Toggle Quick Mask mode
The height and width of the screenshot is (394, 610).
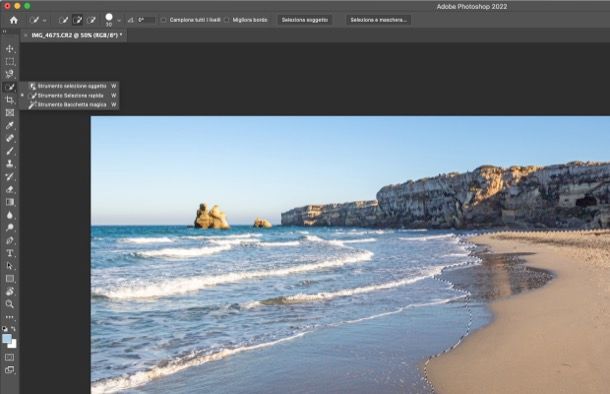click(10, 357)
